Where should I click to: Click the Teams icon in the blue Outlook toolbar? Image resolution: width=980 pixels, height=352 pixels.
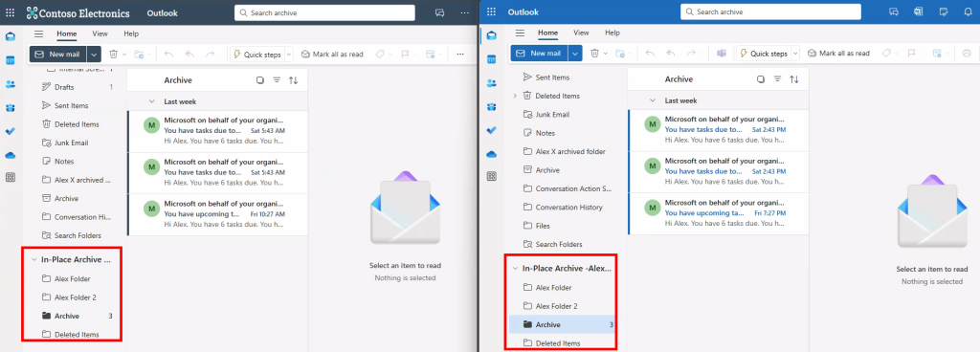722,53
